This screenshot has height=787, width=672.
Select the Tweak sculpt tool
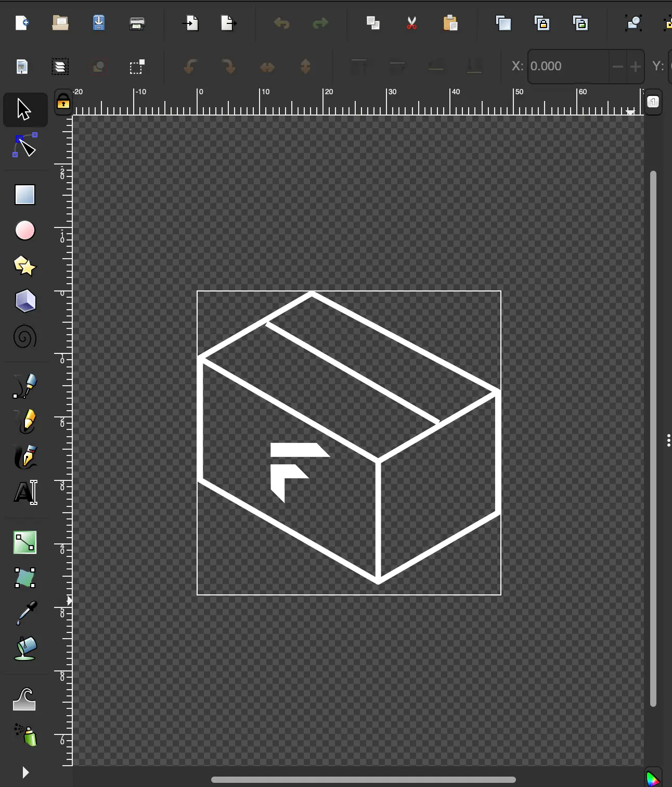pyautogui.click(x=25, y=699)
